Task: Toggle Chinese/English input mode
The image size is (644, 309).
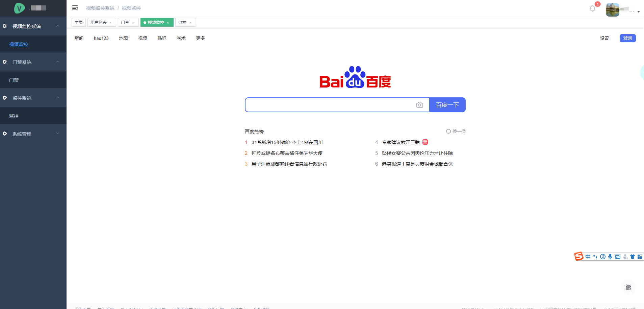Action: point(588,256)
